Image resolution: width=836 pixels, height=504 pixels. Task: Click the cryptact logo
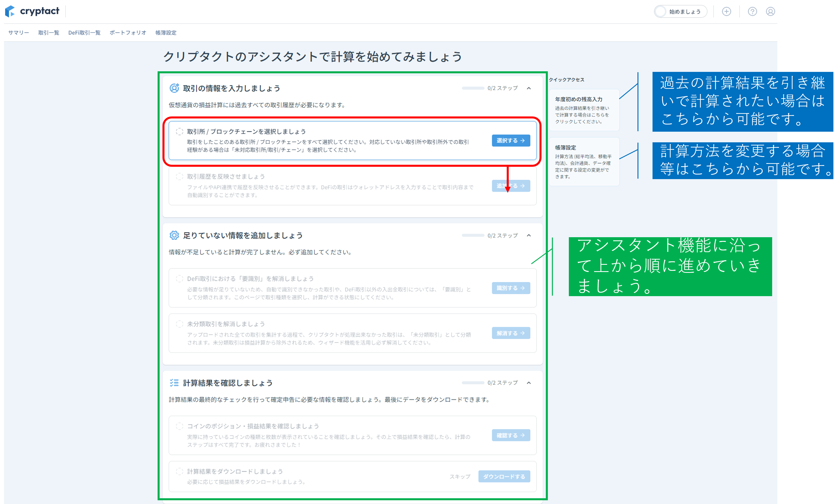32,11
